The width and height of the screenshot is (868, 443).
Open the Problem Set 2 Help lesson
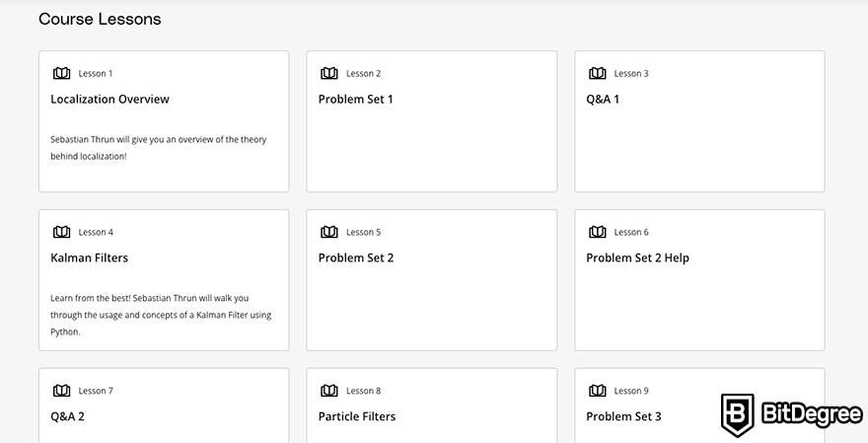click(x=637, y=258)
